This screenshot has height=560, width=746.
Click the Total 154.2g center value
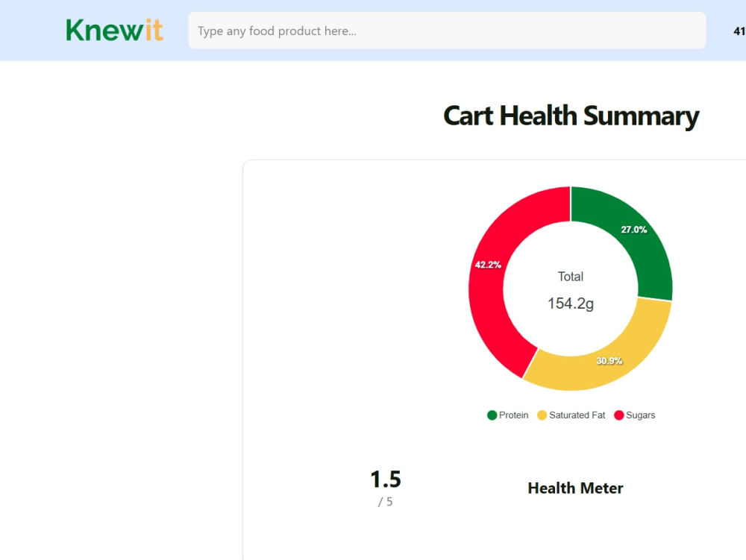pyautogui.click(x=571, y=303)
